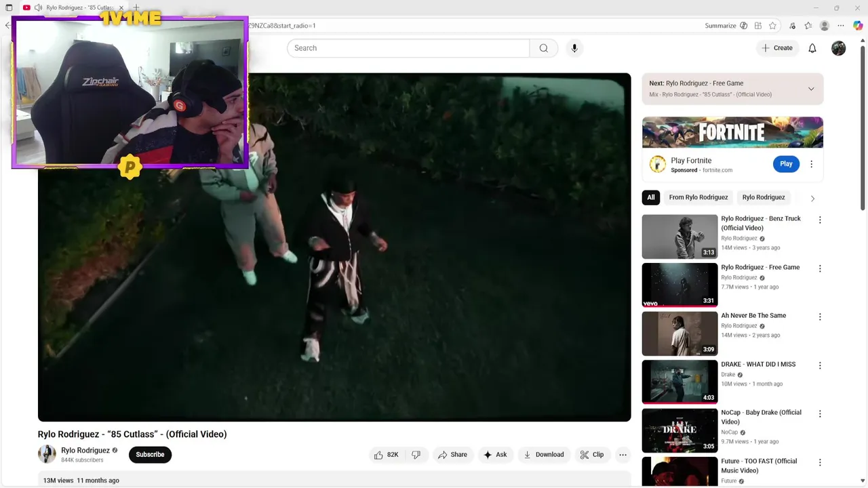The width and height of the screenshot is (868, 488).
Task: Click the 13M views 11 months ago text
Action: pos(81,481)
